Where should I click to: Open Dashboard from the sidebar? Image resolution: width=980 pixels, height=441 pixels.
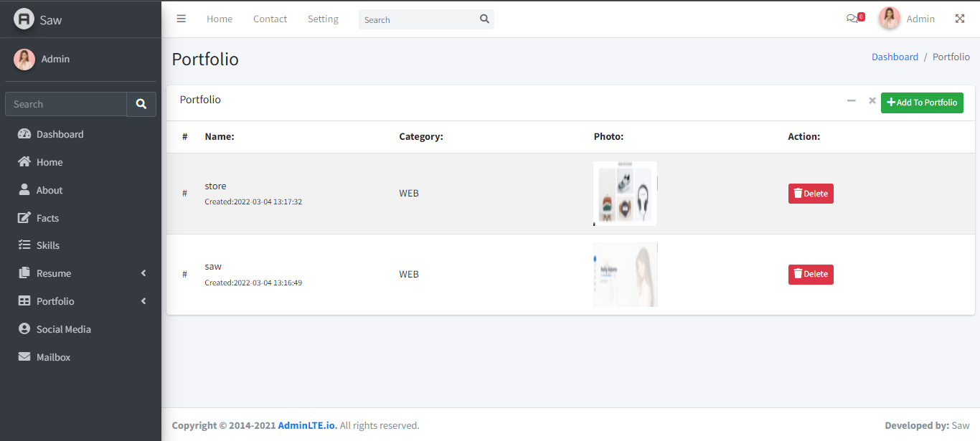60,134
